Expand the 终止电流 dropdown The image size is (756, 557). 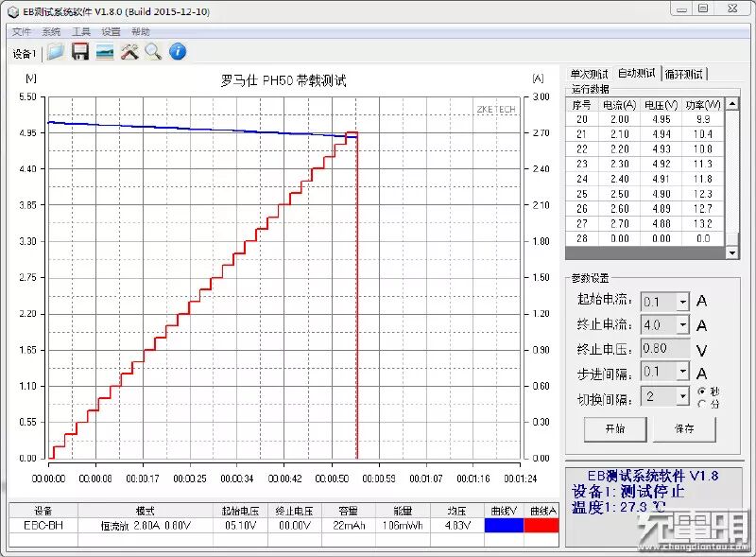pyautogui.click(x=682, y=324)
